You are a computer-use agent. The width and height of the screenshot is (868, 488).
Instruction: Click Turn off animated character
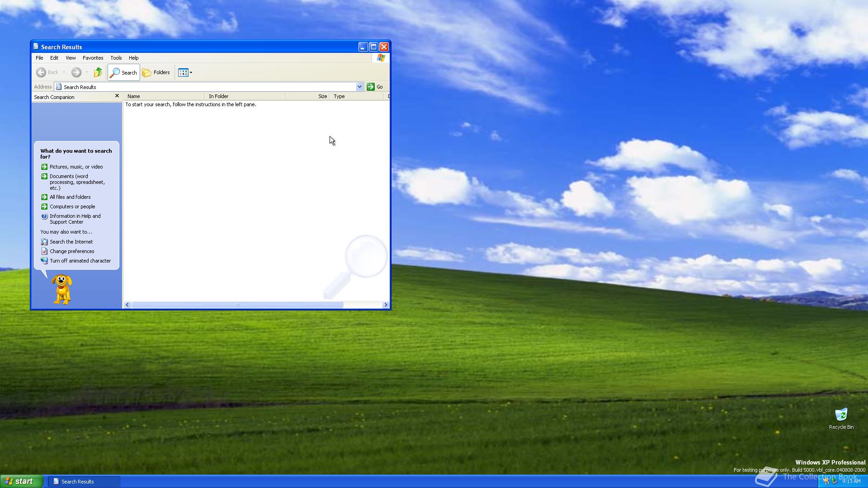point(80,261)
